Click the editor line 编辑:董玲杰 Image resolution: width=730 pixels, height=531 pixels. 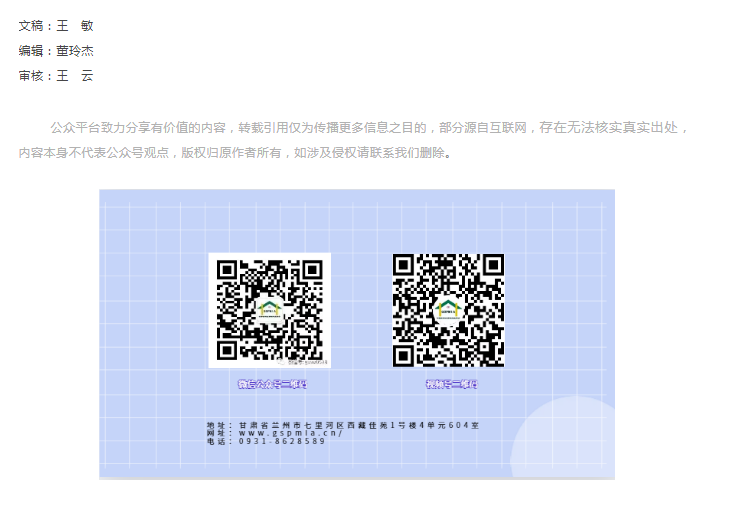(x=56, y=51)
